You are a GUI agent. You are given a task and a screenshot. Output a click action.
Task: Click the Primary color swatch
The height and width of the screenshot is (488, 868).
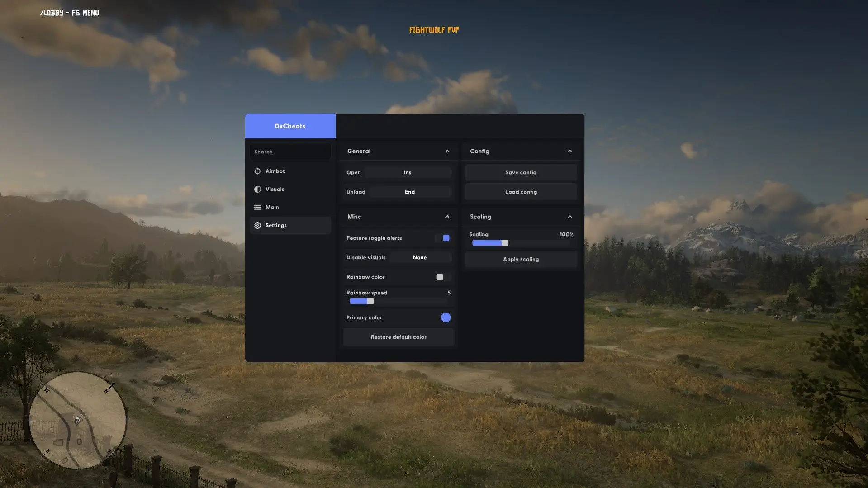[x=446, y=317]
